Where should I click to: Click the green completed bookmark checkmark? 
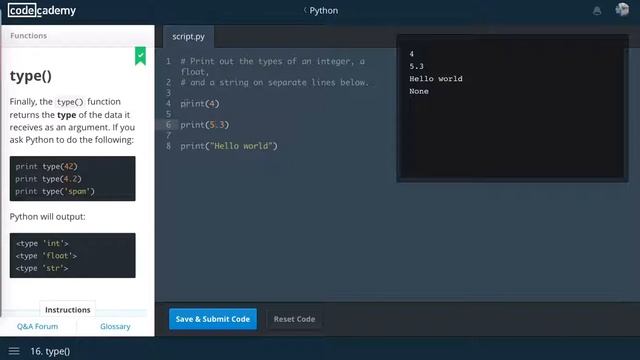tap(140, 56)
